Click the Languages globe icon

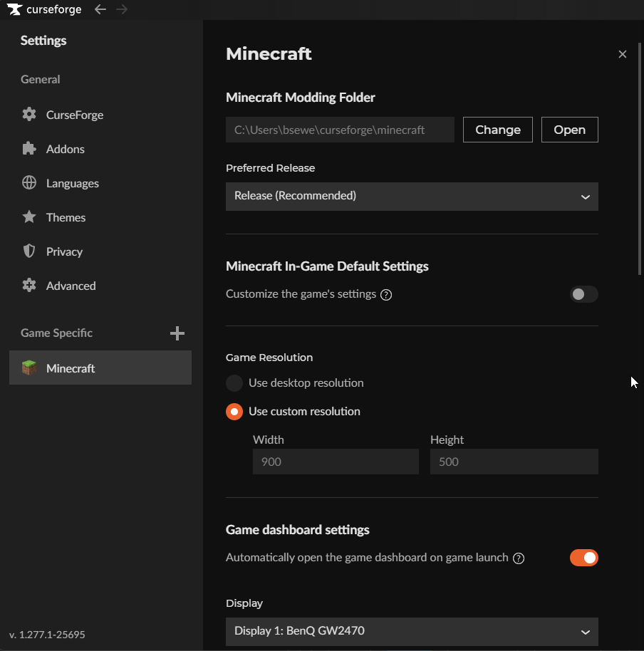pos(29,182)
